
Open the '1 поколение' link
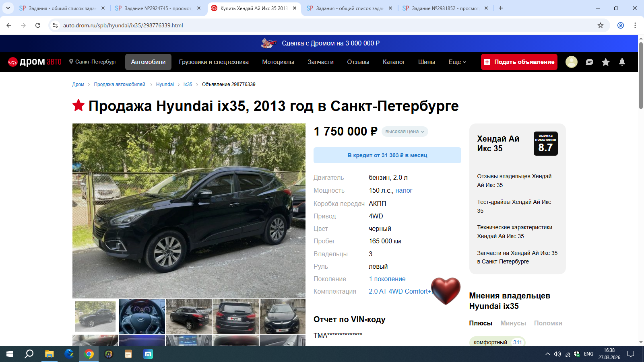pyautogui.click(x=387, y=279)
